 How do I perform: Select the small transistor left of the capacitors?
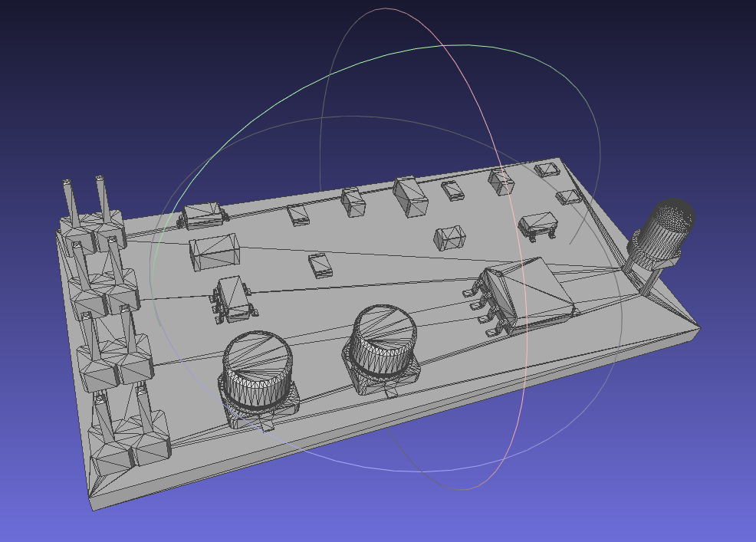[x=235, y=297]
